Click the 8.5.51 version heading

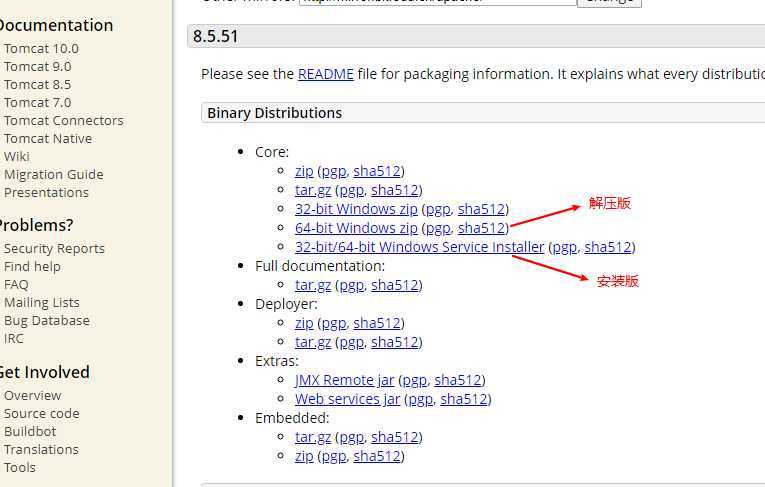click(215, 37)
